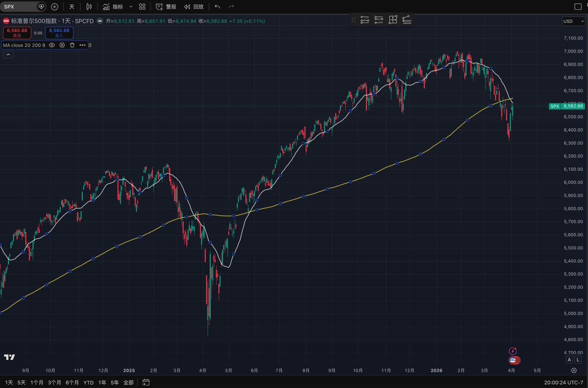
Task: Click the undo arrow in toolbar
Action: pyautogui.click(x=218, y=7)
